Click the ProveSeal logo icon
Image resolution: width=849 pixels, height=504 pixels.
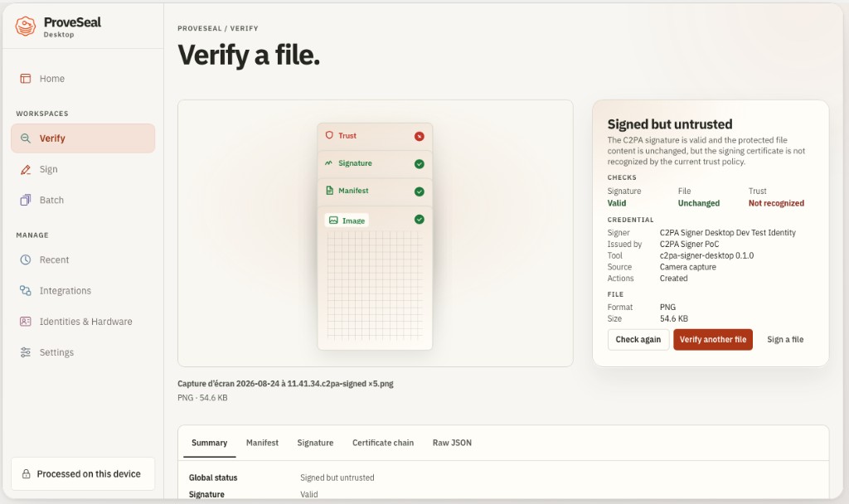click(26, 26)
